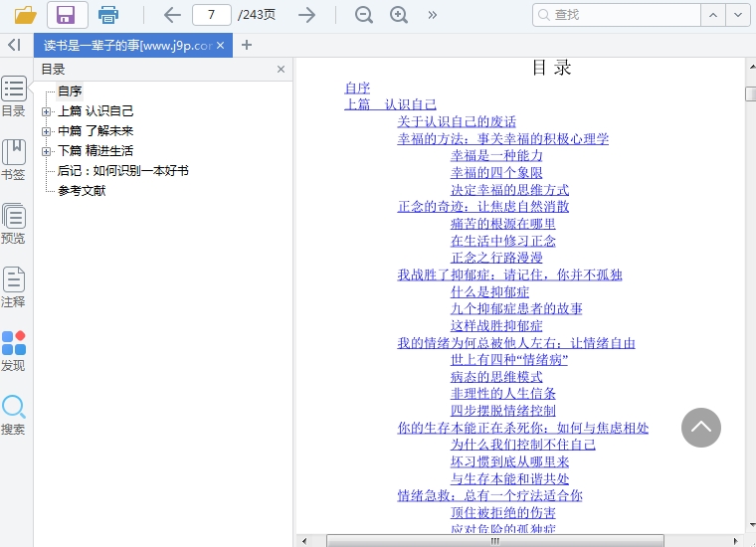Open link 正念之行路漫漫
This screenshot has width=756, height=547.
point(496,258)
